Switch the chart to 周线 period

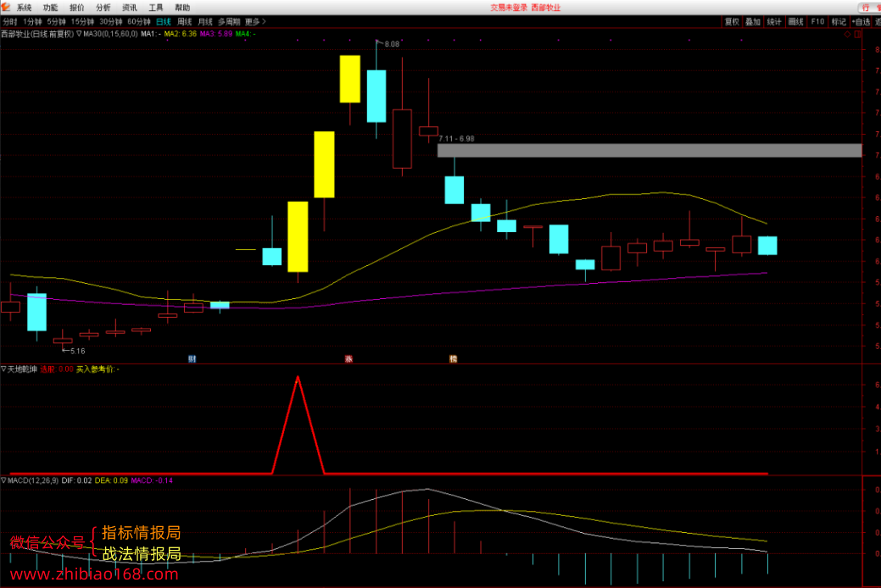(x=185, y=22)
